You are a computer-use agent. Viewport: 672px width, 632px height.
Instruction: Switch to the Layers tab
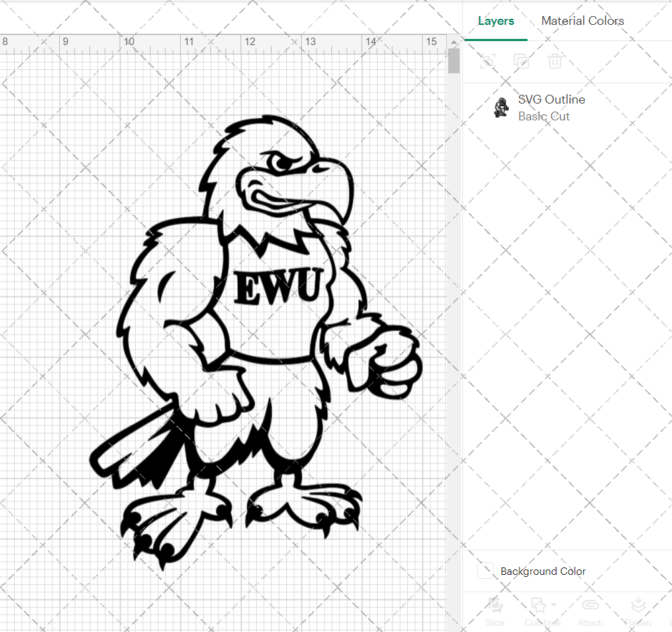tap(496, 21)
